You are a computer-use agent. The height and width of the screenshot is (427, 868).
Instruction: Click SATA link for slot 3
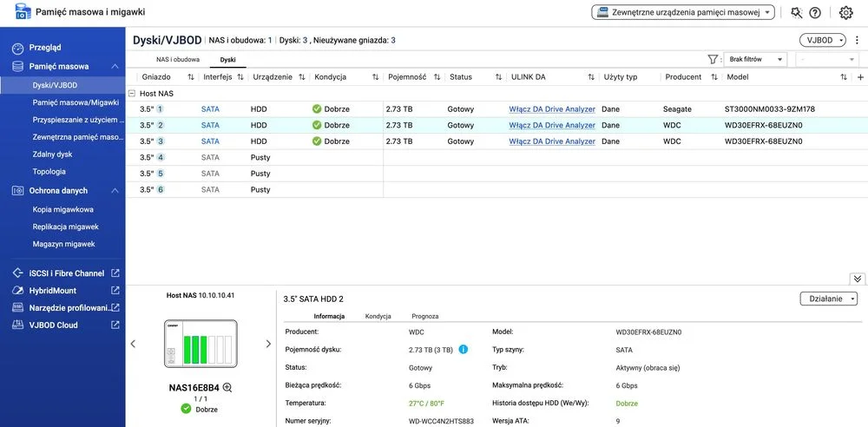point(210,141)
